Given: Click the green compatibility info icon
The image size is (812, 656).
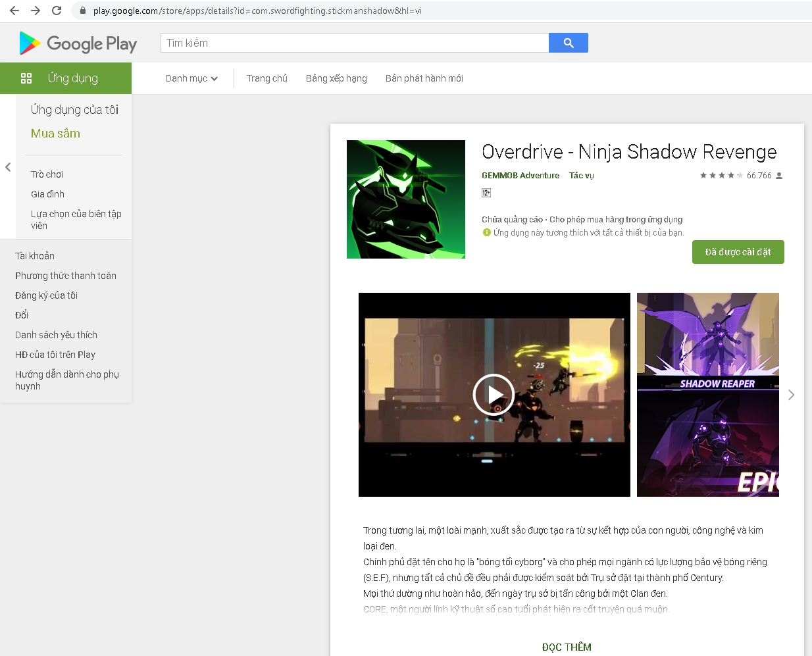Looking at the screenshot, I should pyautogui.click(x=487, y=232).
